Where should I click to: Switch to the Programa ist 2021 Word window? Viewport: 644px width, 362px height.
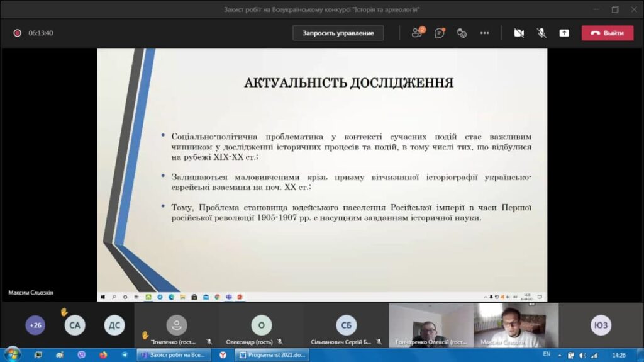tap(272, 355)
